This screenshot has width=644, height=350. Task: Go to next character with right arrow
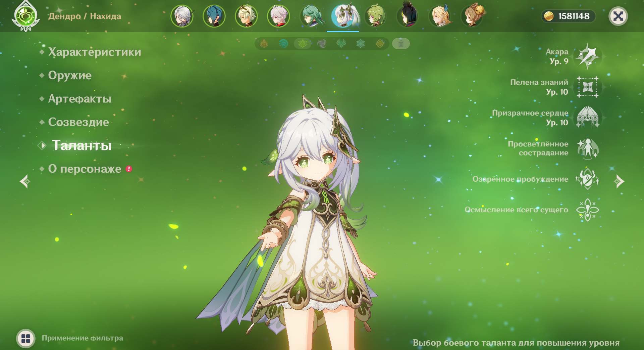pyautogui.click(x=619, y=181)
